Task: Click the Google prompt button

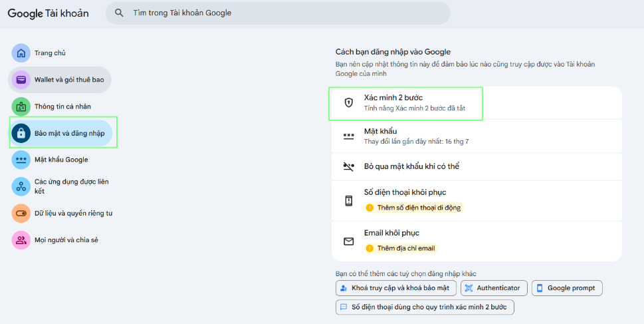Action: 567,288
